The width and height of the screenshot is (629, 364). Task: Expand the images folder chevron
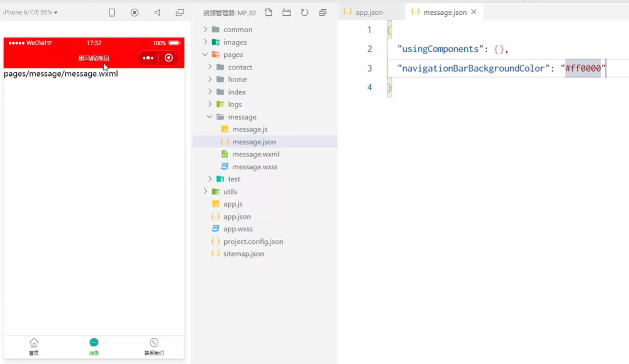[206, 42]
